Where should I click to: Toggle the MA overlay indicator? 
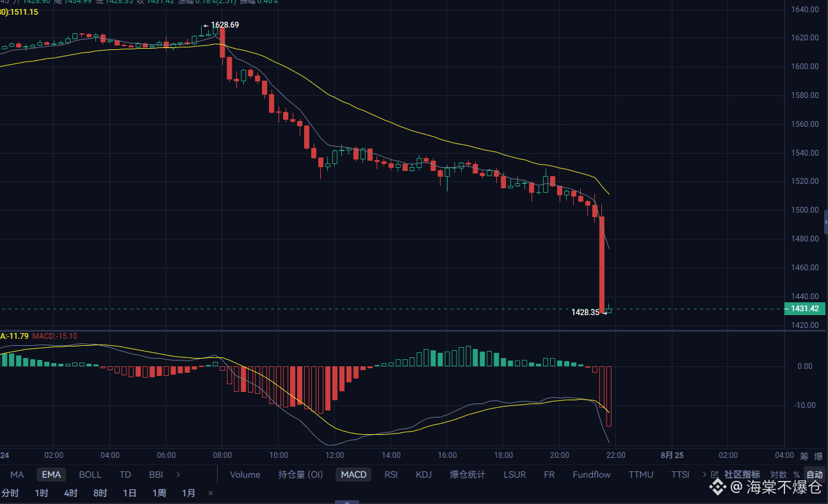pyautogui.click(x=17, y=475)
